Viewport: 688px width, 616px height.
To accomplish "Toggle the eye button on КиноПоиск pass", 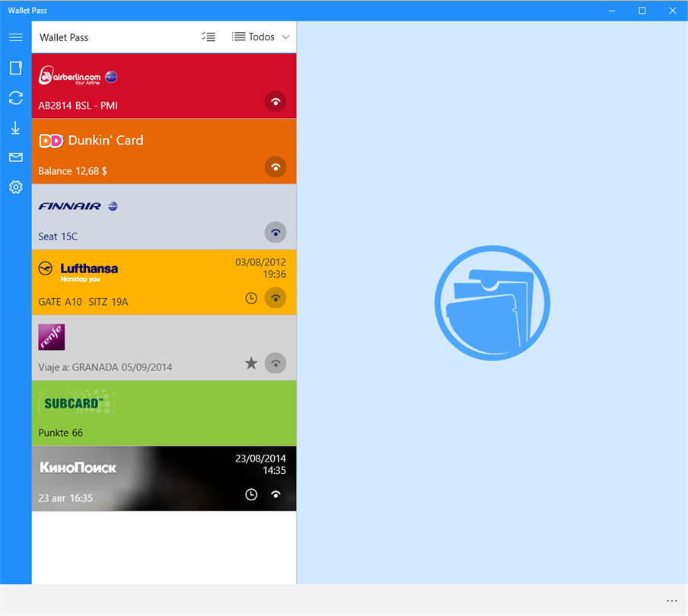I will 276,494.
